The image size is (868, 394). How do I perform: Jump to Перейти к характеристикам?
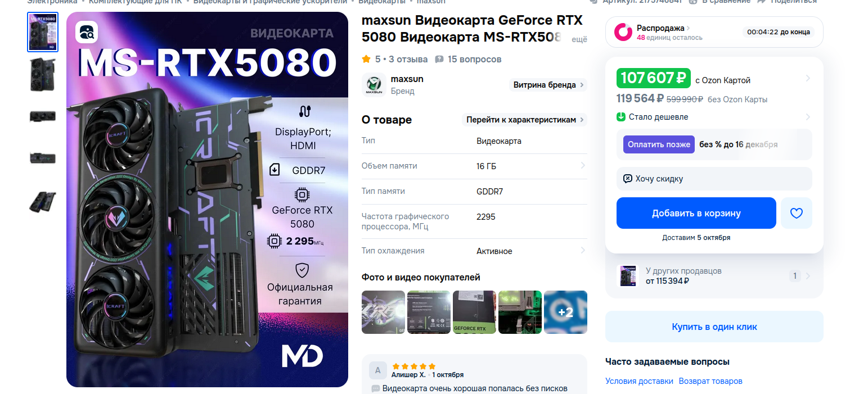(x=524, y=120)
